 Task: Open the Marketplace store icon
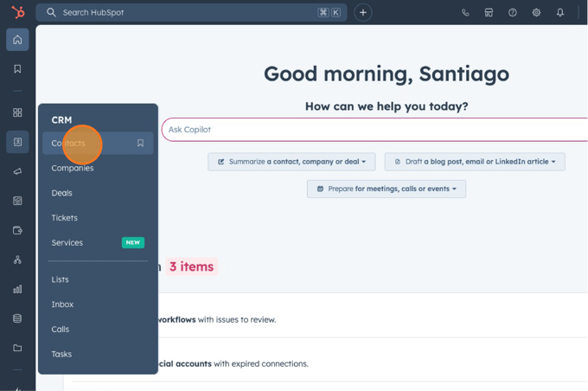tap(489, 12)
